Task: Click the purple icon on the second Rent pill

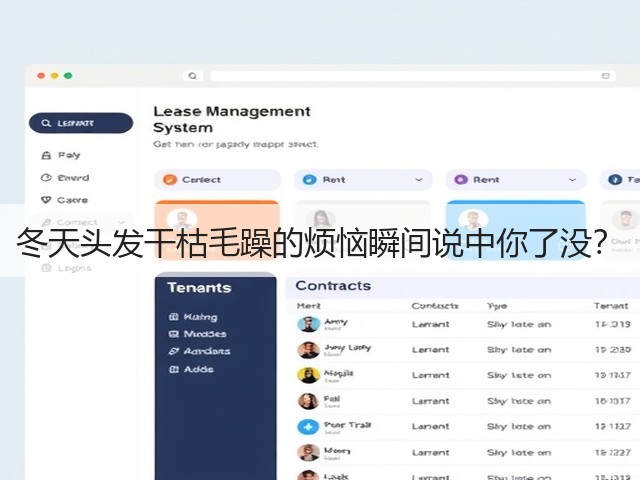Action: pyautogui.click(x=460, y=180)
